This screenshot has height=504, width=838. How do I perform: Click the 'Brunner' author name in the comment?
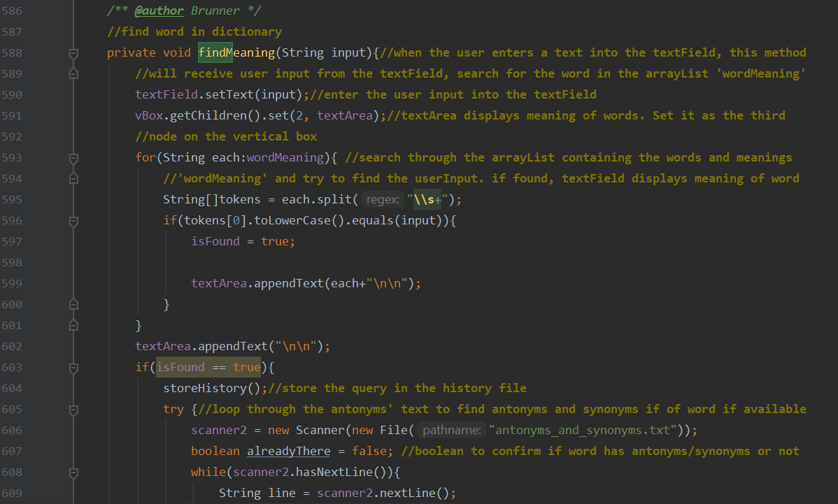click(215, 10)
